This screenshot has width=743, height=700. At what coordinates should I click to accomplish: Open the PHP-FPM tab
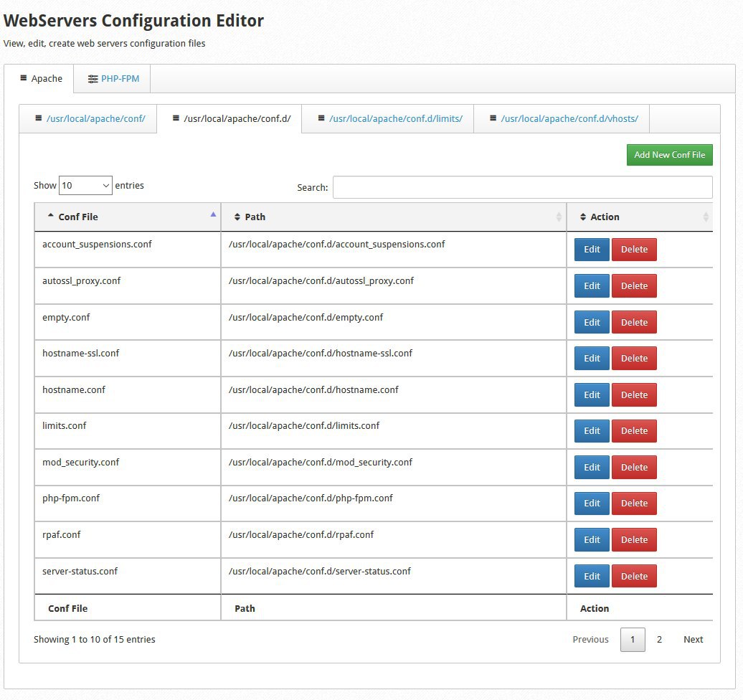click(113, 79)
